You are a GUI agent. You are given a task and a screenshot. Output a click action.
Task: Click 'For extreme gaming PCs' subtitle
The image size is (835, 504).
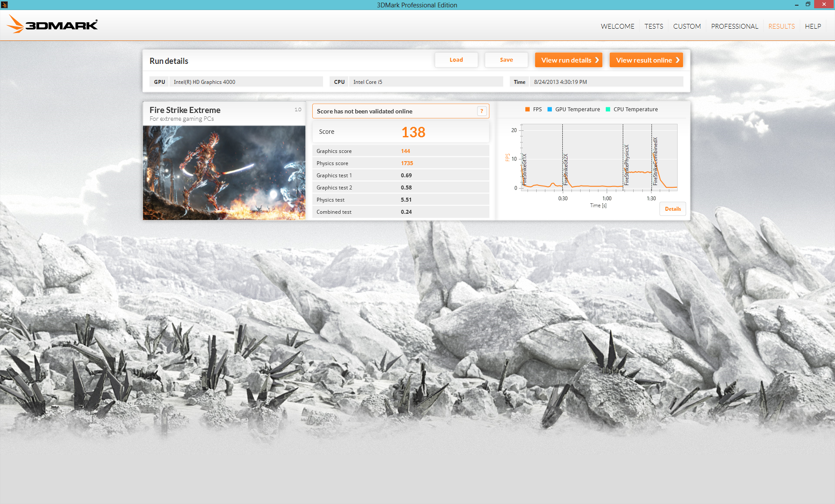click(182, 119)
